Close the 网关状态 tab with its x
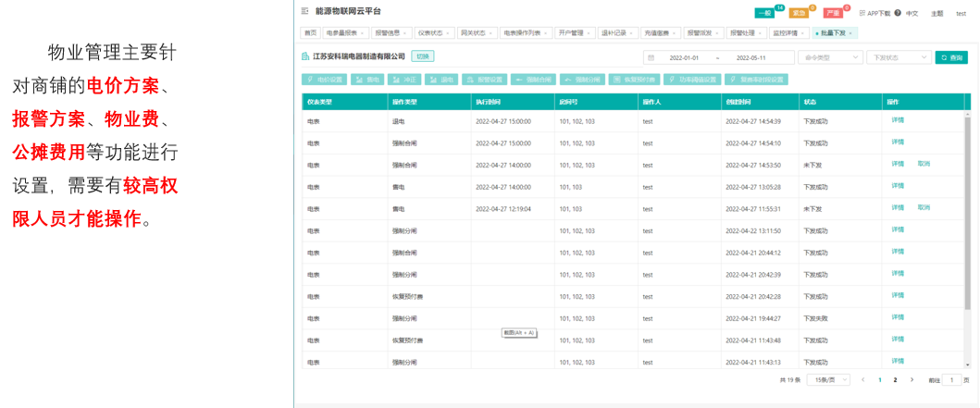This screenshot has width=980, height=408. tap(491, 33)
